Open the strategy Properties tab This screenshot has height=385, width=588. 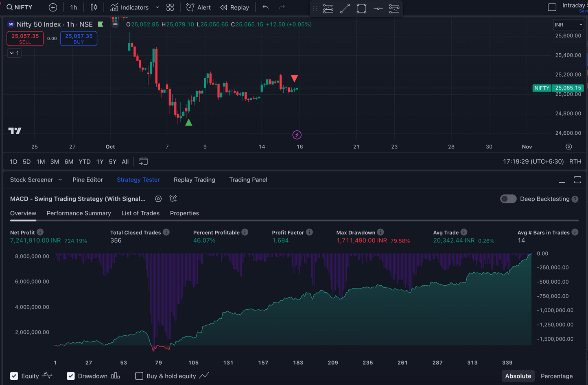tap(184, 213)
